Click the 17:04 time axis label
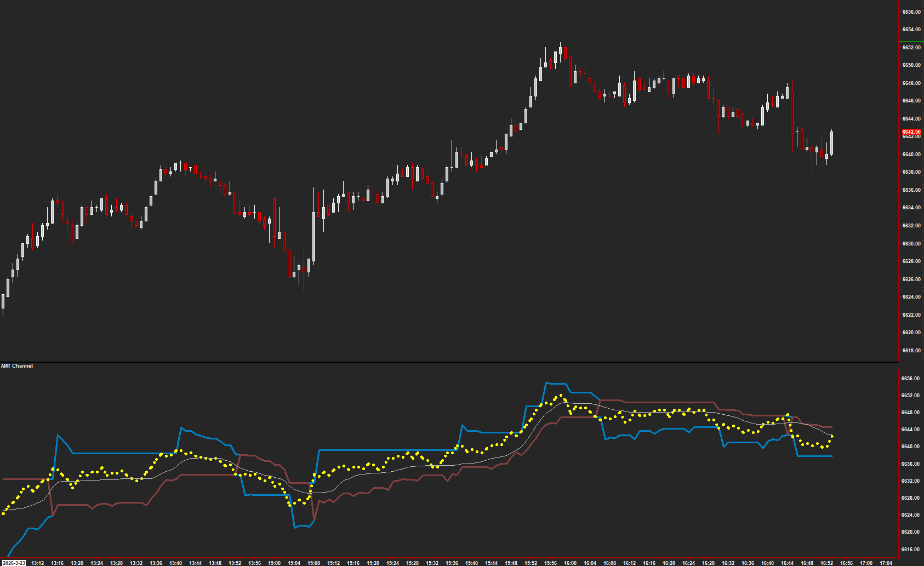924x566 pixels. 886,563
